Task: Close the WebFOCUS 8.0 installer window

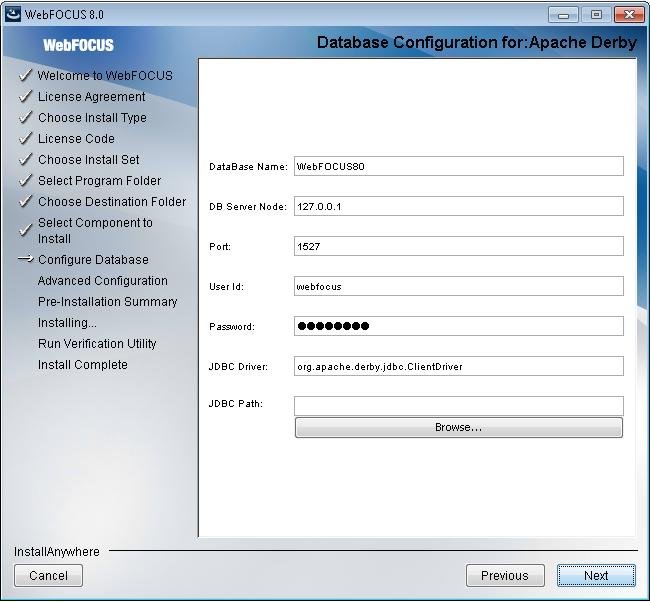Action: pos(629,15)
